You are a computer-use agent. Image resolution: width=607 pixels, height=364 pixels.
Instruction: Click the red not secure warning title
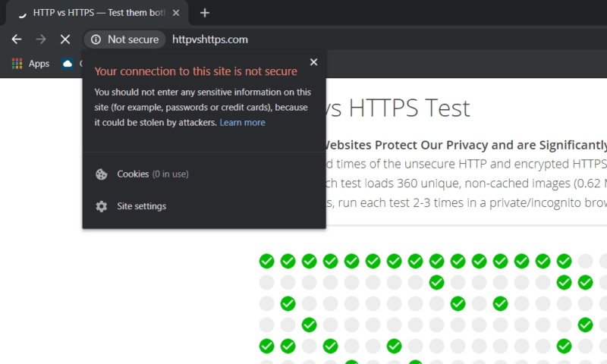click(x=196, y=71)
